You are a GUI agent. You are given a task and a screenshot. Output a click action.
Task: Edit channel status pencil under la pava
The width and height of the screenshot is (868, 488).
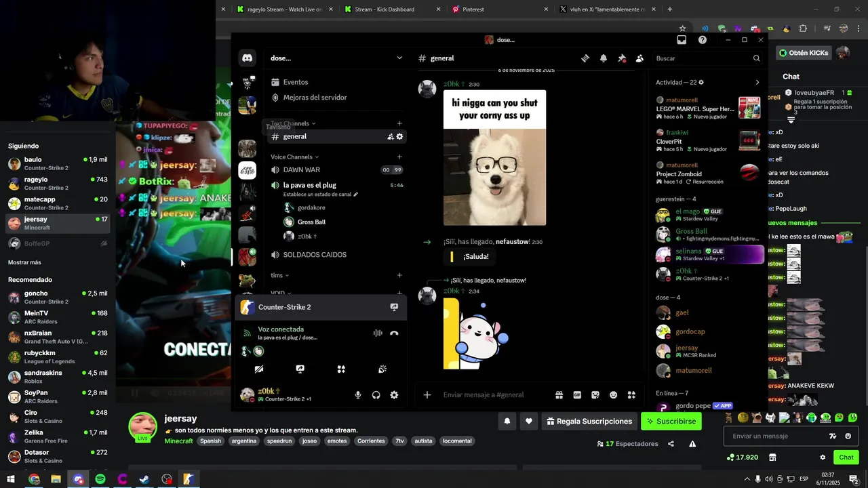[356, 195]
